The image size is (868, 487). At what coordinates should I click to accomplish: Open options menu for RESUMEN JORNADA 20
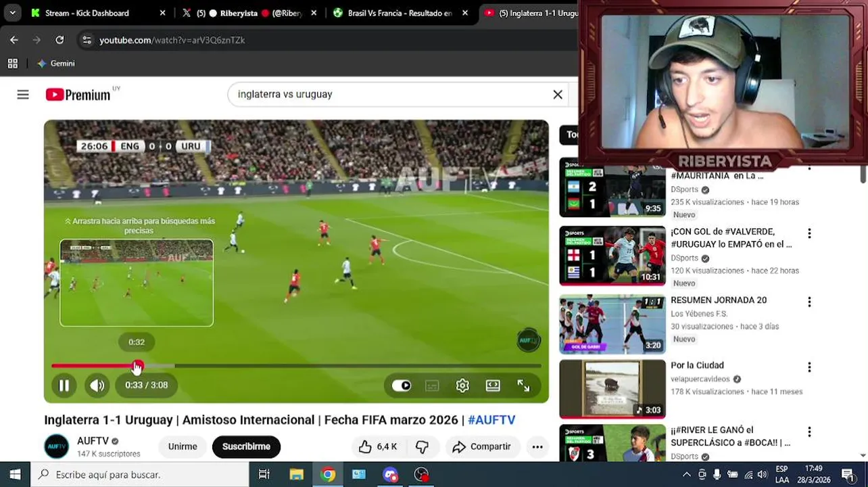click(x=809, y=302)
